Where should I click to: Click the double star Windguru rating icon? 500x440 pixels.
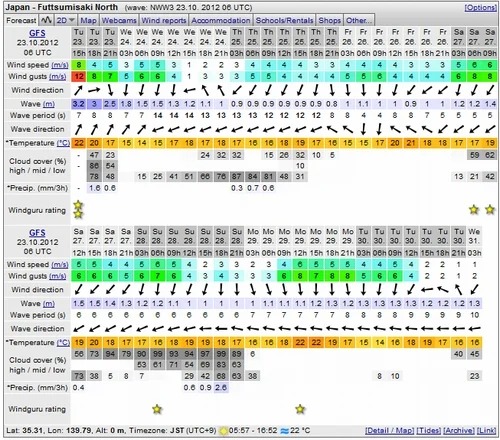(x=78, y=210)
